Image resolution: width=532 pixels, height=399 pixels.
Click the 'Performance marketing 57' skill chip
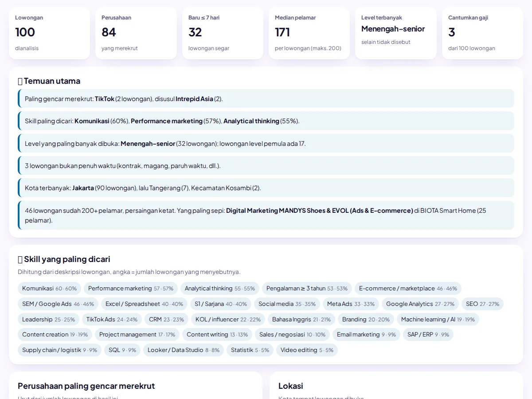pyautogui.click(x=131, y=289)
